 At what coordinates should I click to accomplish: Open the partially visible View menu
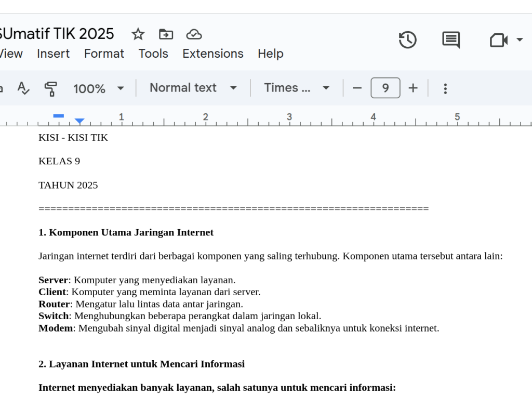[11, 54]
